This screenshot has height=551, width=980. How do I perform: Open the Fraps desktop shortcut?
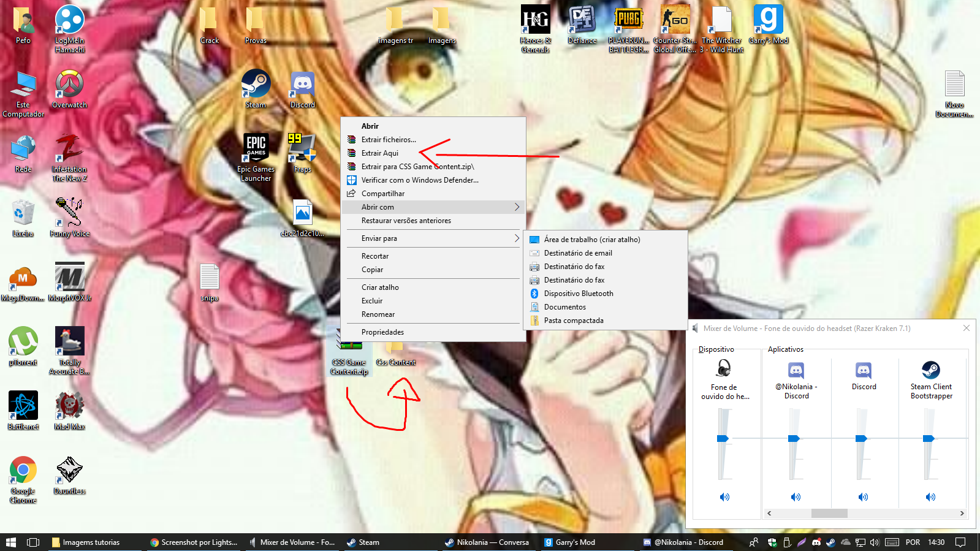point(302,153)
